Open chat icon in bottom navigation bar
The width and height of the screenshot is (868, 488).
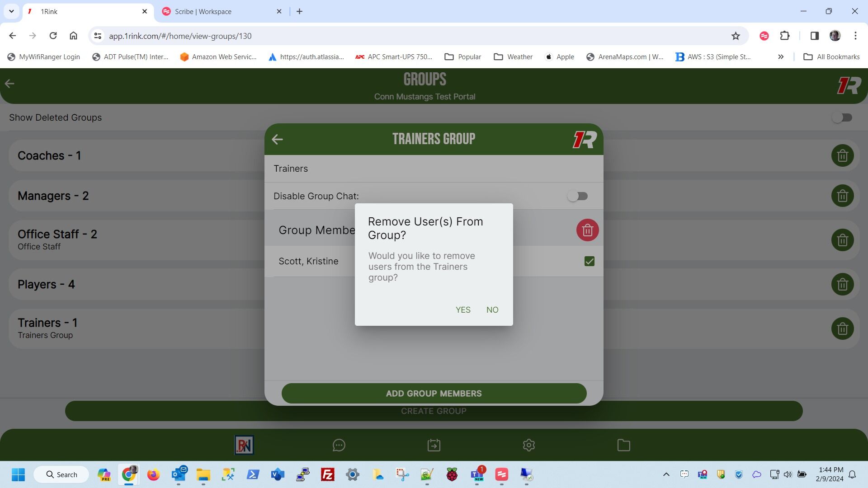tap(339, 446)
